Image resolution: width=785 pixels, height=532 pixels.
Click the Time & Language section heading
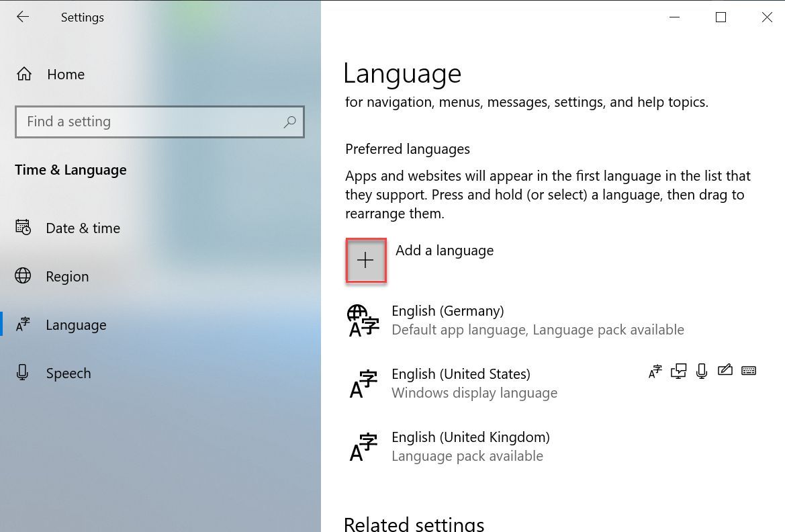71,171
